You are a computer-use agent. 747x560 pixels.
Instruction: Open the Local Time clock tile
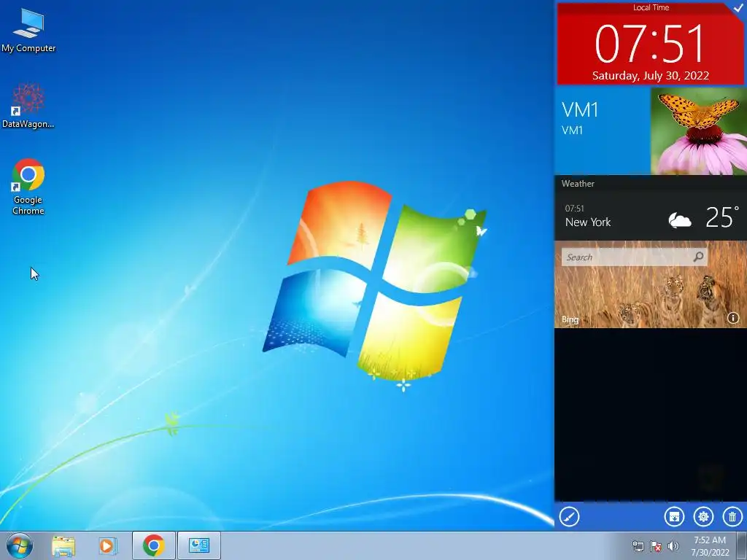(650, 44)
